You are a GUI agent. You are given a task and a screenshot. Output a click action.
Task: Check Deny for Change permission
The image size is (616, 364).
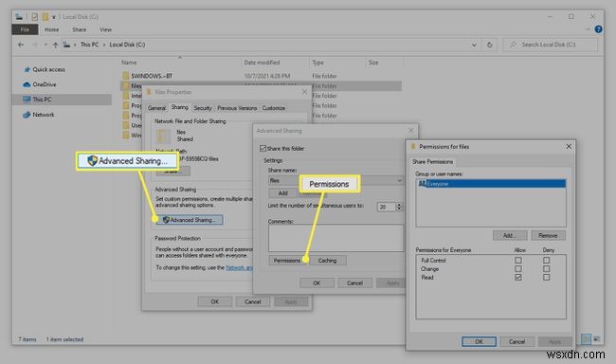coord(546,269)
